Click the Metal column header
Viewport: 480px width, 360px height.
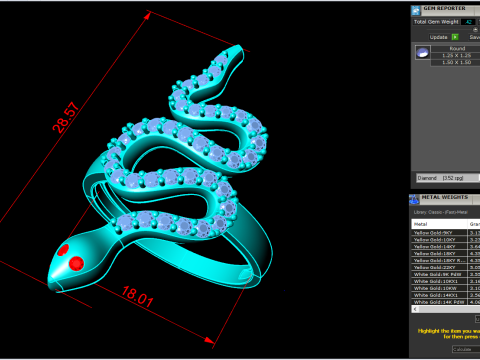pos(439,224)
